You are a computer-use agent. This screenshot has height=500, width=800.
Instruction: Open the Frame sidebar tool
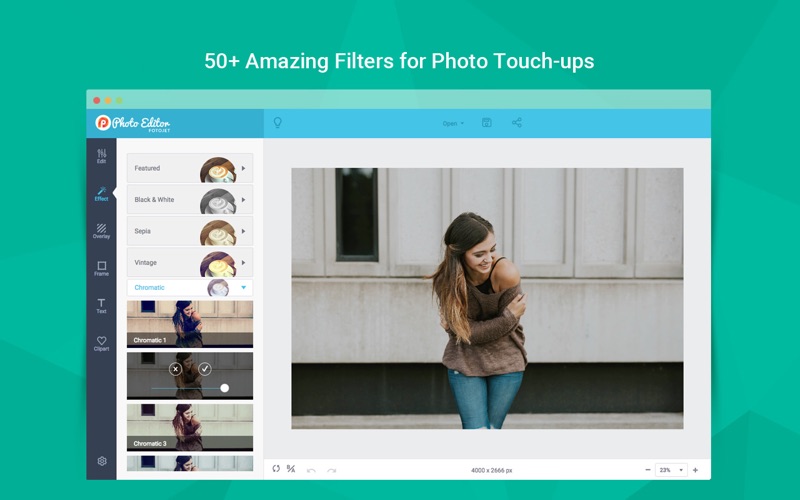click(x=102, y=268)
